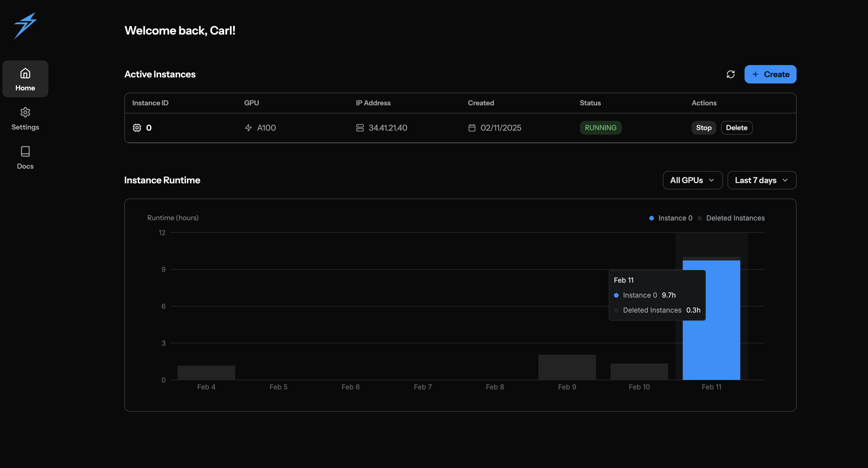Open the Home sidebar item
868x468 pixels.
[25, 79]
